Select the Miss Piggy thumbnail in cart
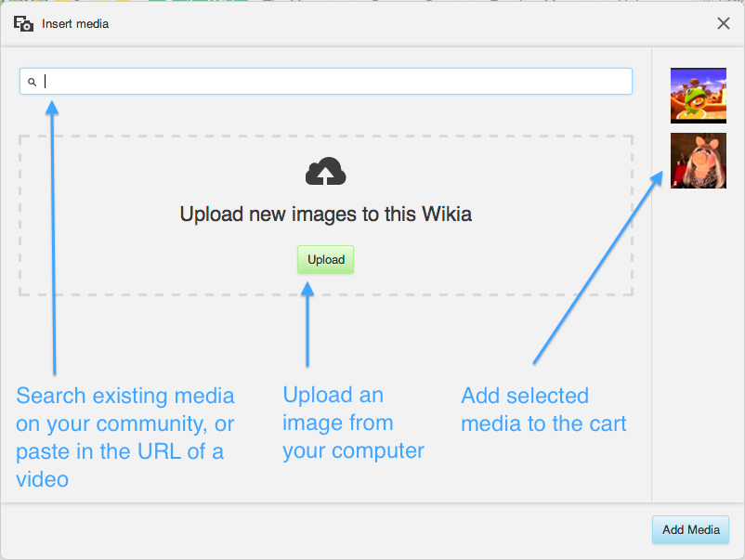The height and width of the screenshot is (560, 745). (698, 161)
